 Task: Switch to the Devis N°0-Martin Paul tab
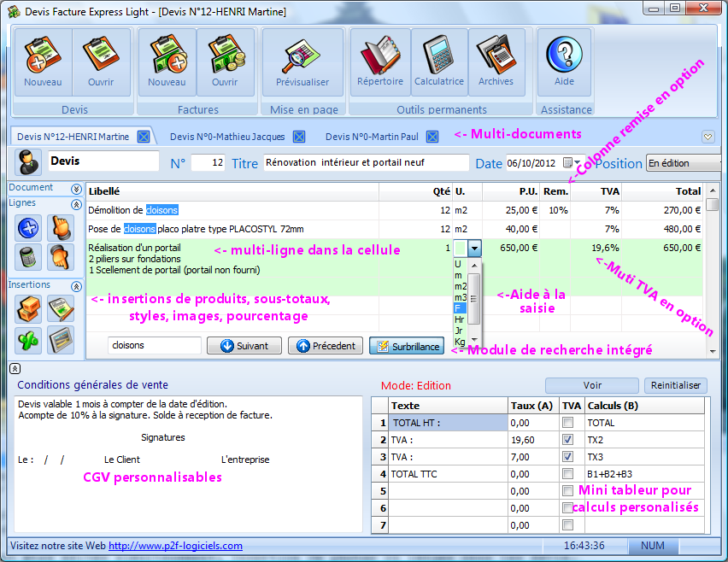[x=372, y=137]
